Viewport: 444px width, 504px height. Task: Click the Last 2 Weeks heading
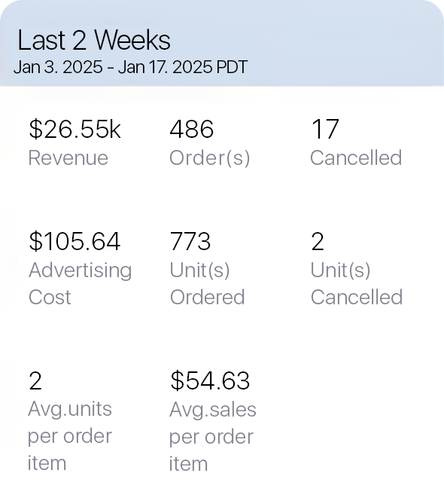pos(94,40)
